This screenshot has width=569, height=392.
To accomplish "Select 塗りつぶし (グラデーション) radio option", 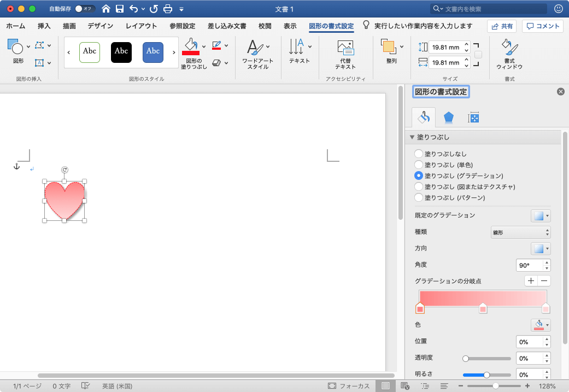I will click(418, 175).
